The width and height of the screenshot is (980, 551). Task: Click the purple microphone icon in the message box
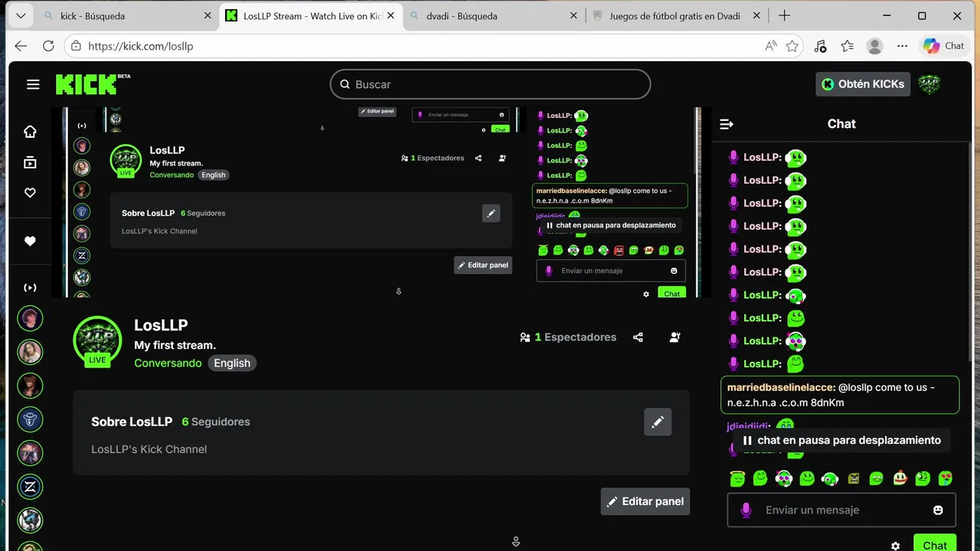click(x=746, y=510)
